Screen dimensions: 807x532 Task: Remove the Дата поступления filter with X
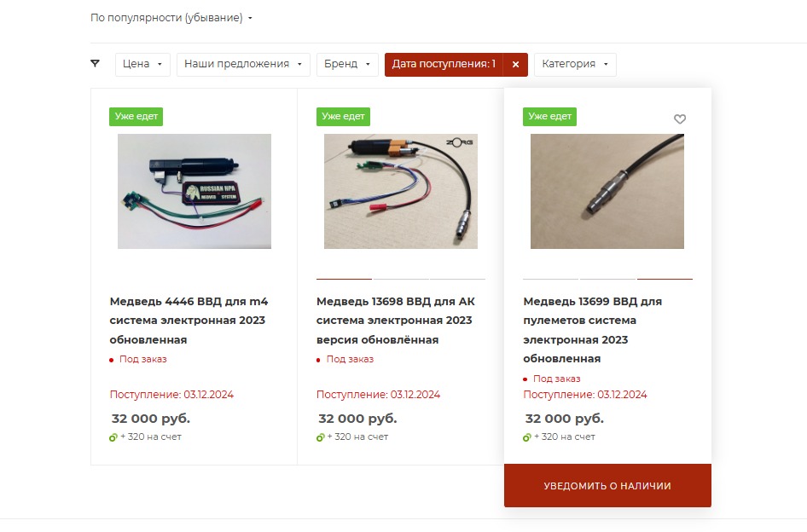tap(516, 64)
